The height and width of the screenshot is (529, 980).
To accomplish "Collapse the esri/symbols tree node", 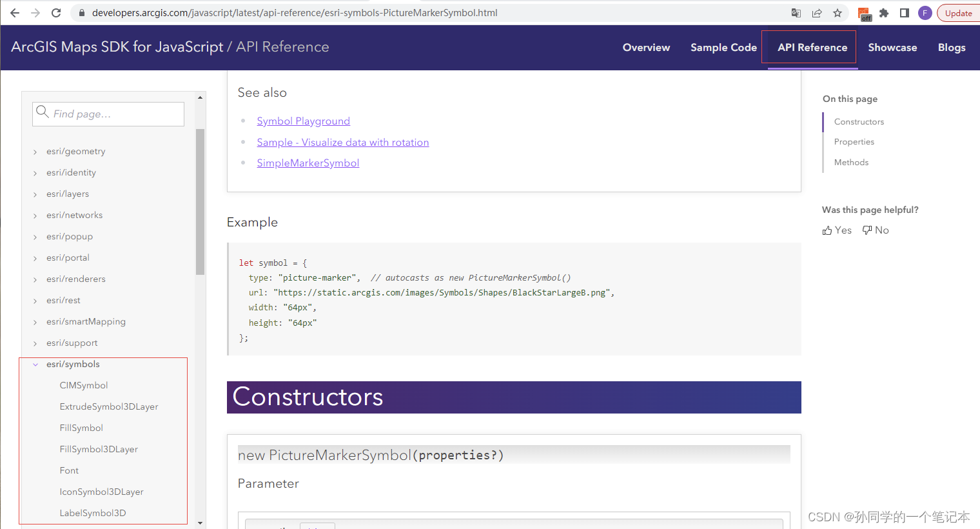I will tap(35, 364).
